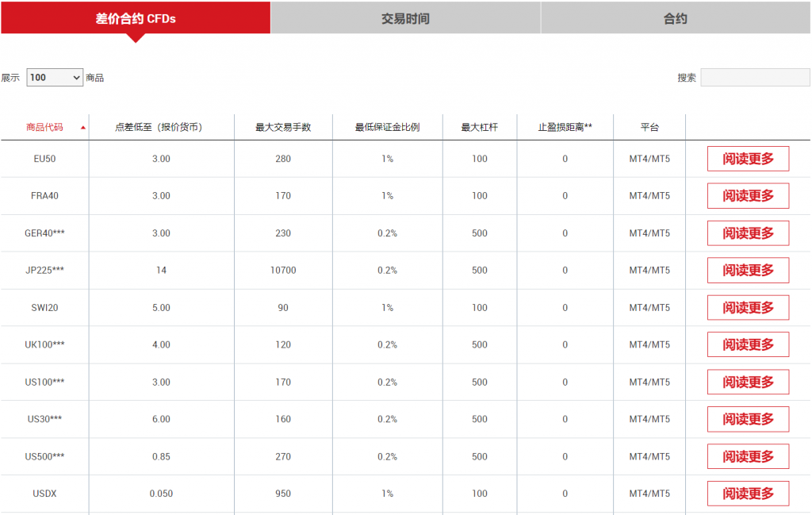Sort by 商品代码 column header
The width and height of the screenshot is (812, 515).
point(44,127)
